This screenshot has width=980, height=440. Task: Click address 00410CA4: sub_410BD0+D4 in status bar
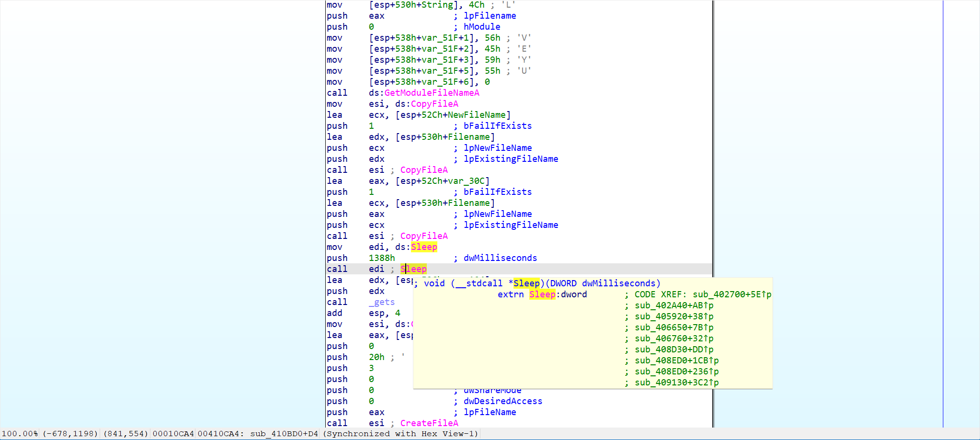pyautogui.click(x=258, y=434)
